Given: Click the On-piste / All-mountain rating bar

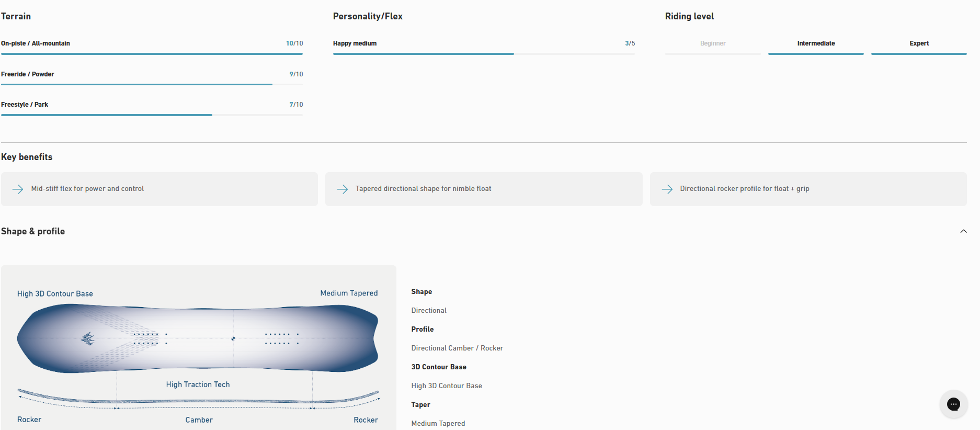Looking at the screenshot, I should click(x=152, y=53).
